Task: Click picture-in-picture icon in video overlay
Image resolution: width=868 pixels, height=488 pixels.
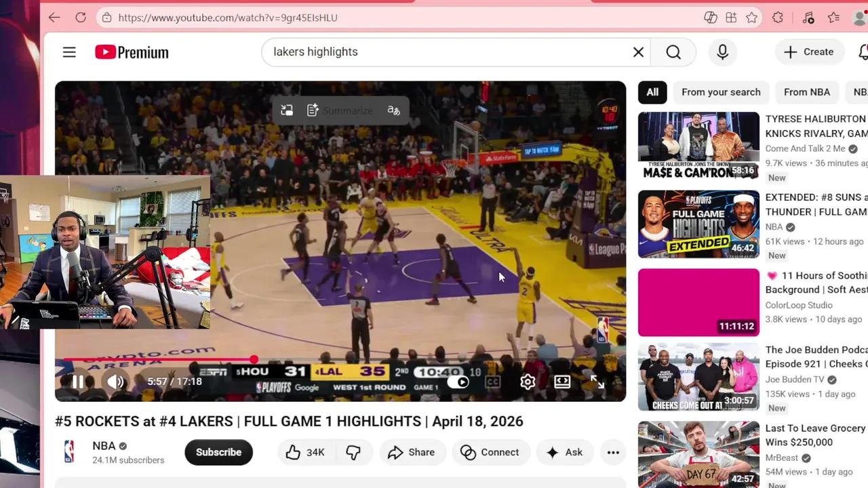Action: pyautogui.click(x=287, y=110)
